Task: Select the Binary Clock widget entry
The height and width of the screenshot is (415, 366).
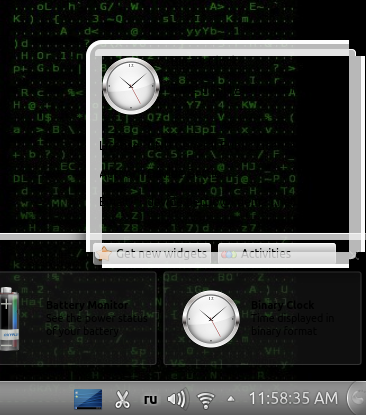Action: (262, 318)
